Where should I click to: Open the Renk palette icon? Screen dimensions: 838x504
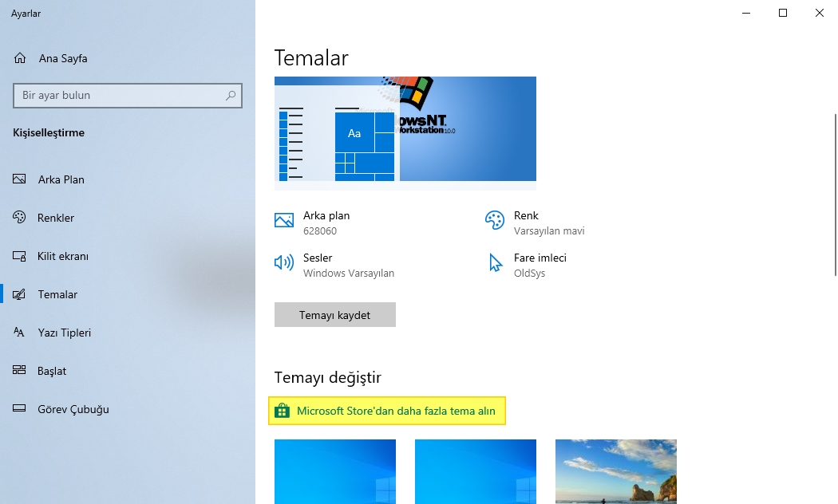(495, 219)
